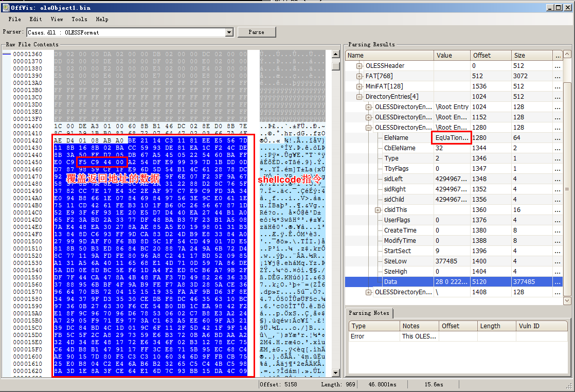
Task: Select the ModifyTime row
Action: [454, 241]
